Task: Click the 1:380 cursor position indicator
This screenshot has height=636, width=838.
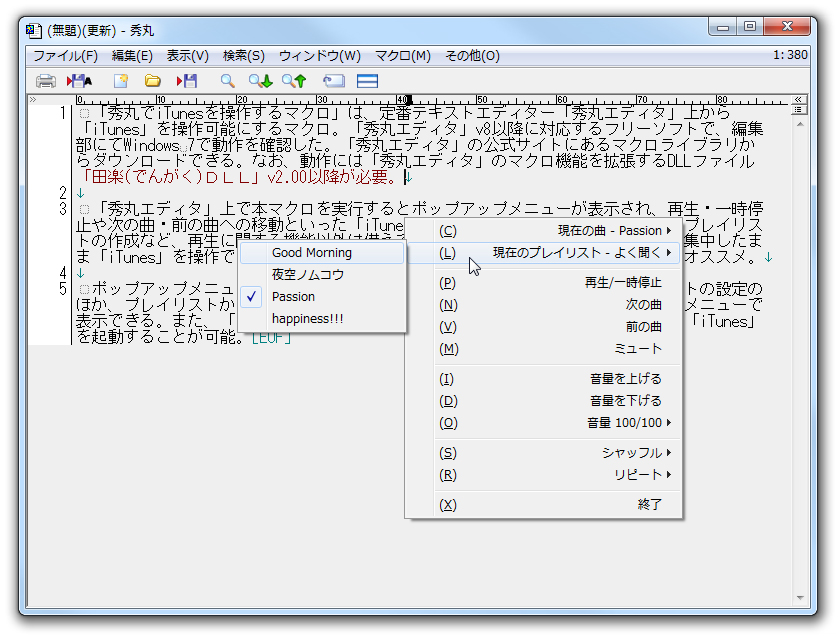Action: tap(790, 55)
